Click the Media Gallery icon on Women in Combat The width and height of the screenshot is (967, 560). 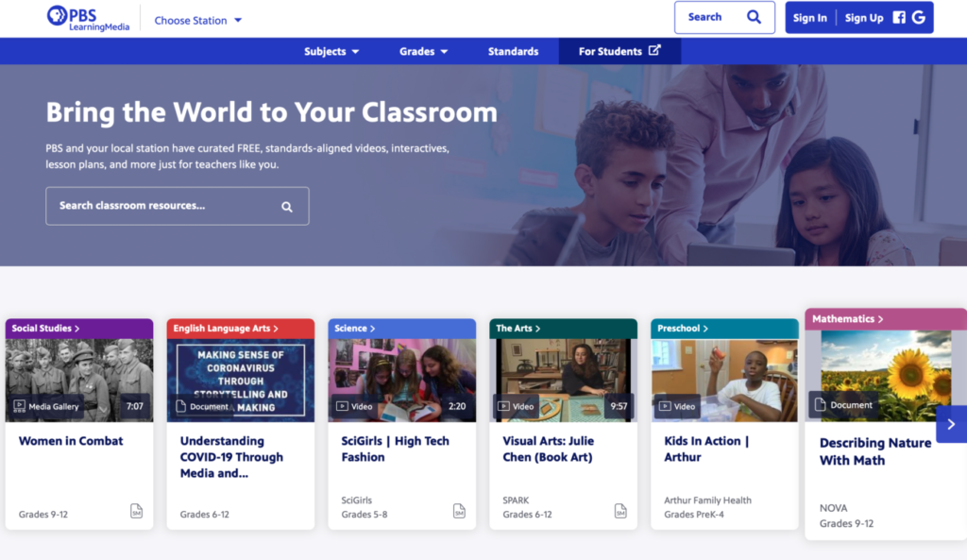point(19,406)
